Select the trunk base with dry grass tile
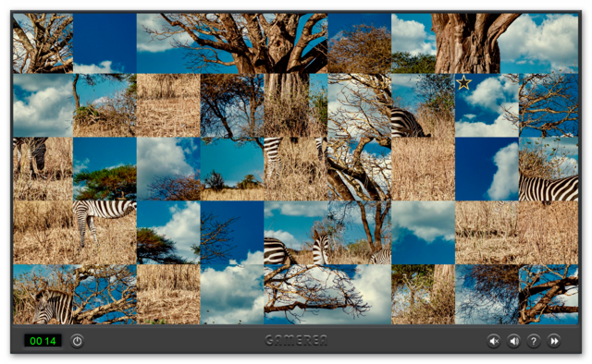Image resolution: width=592 pixels, height=364 pixels. (x=296, y=105)
